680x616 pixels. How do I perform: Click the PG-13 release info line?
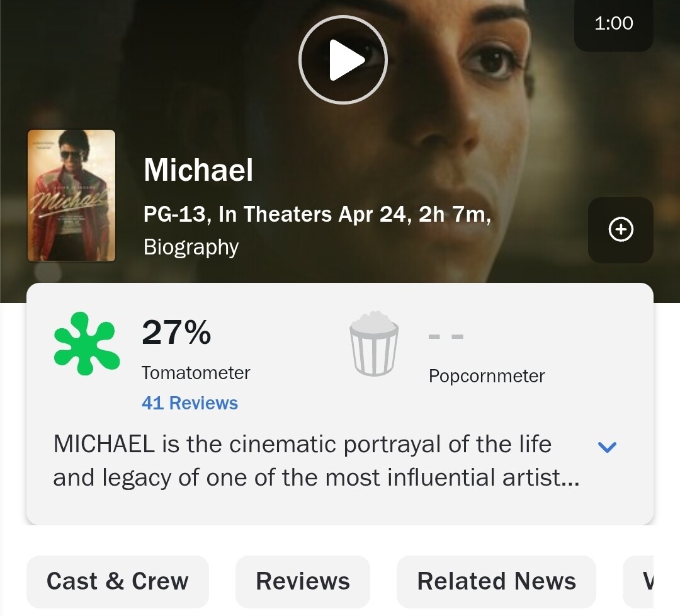[317, 214]
